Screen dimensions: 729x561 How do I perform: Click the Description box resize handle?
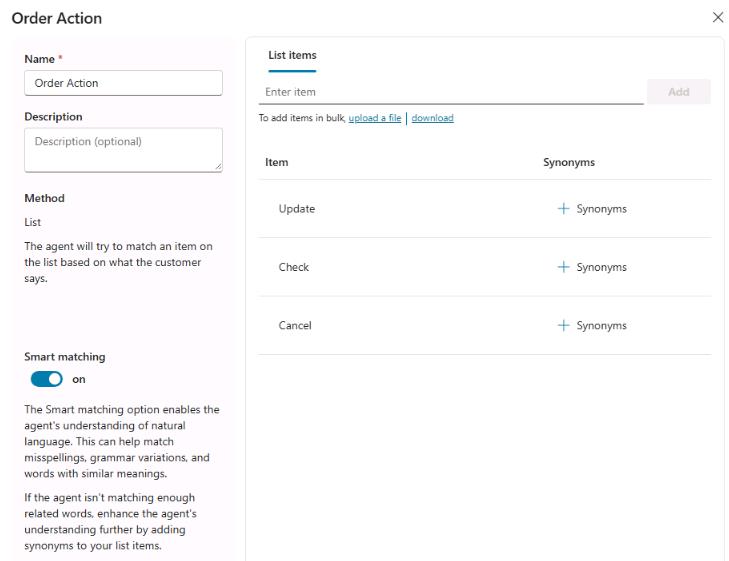pos(218,167)
